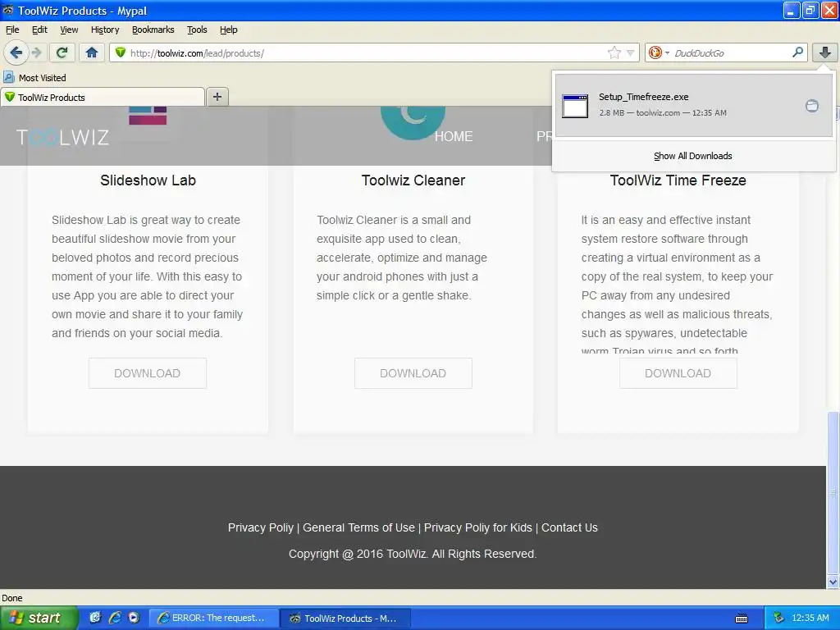Download Toolwiz Cleaner

pyautogui.click(x=413, y=373)
